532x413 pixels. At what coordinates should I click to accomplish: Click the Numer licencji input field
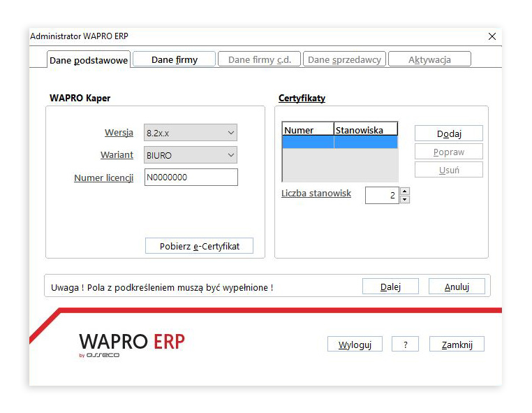point(191,177)
